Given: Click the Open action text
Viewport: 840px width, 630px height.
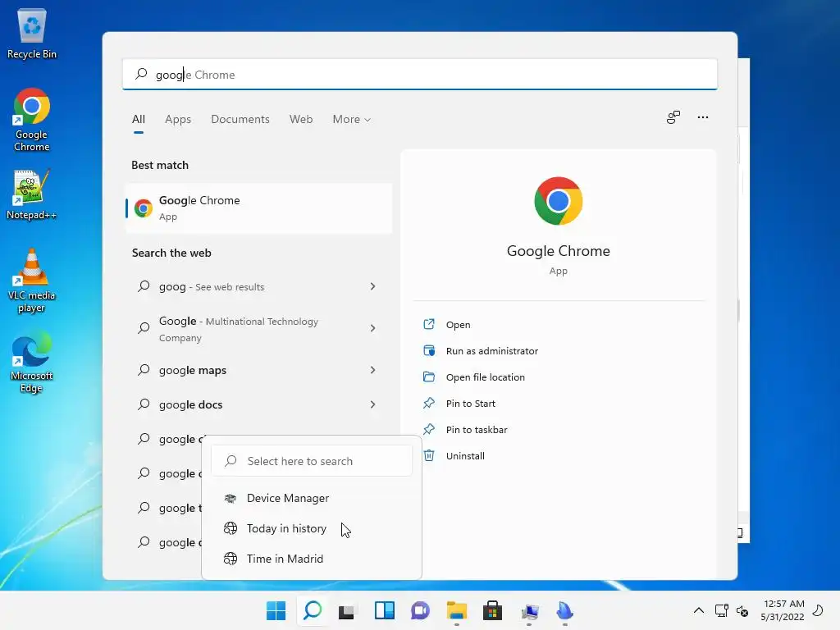Looking at the screenshot, I should click(458, 325).
